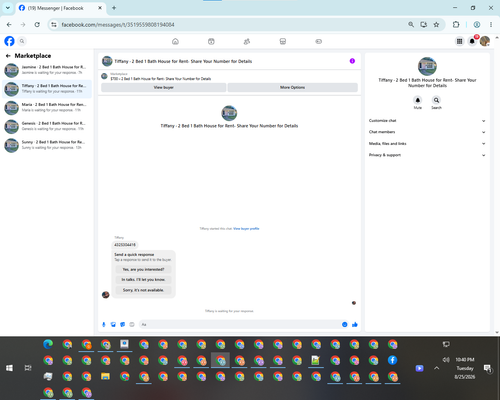
Task: Select the Tiffany conversation in list
Action: coord(47,89)
